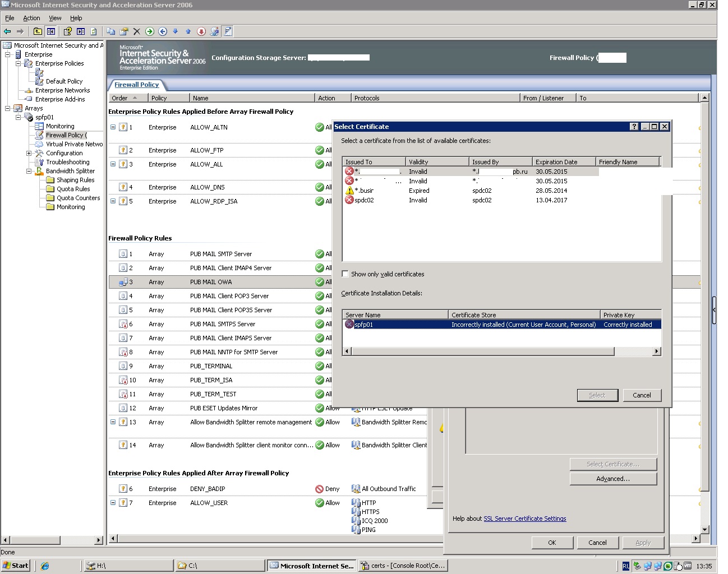Click the Name column header

coord(252,98)
